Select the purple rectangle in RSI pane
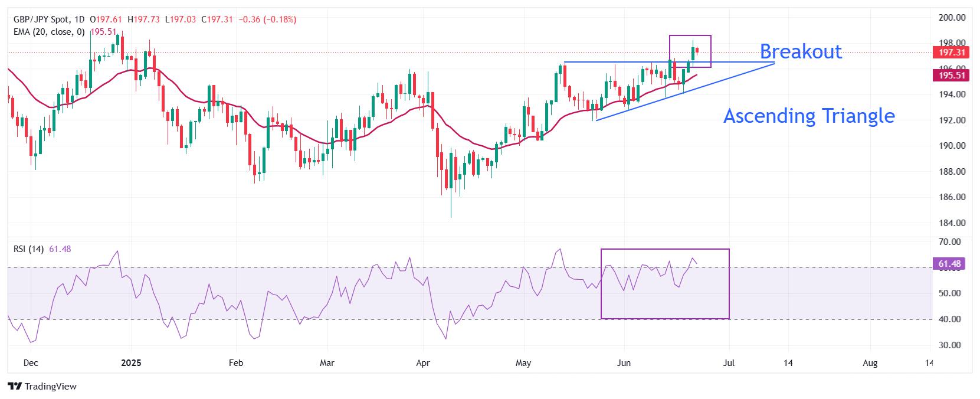 (665, 284)
